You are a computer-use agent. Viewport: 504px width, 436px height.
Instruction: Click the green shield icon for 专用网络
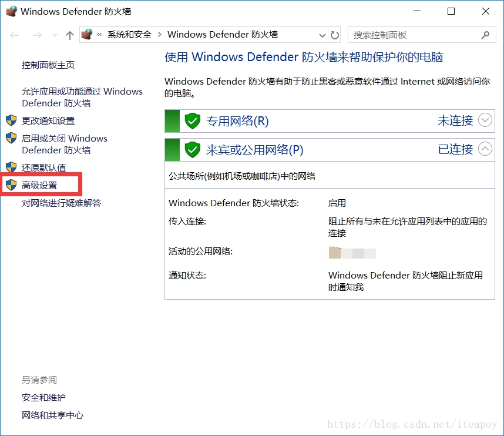[193, 121]
